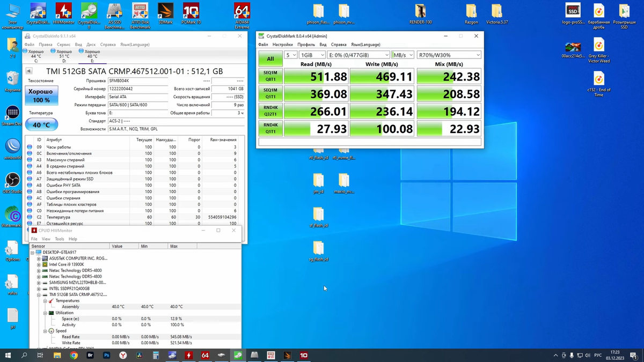Click the Хорошо 100 % health status button
Image resolution: width=644 pixels, height=362 pixels.
(x=41, y=96)
